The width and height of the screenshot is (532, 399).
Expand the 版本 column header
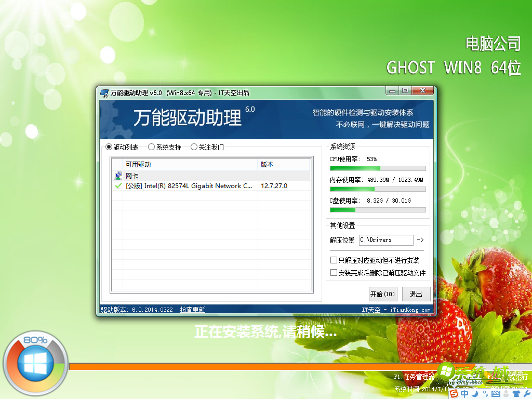268,164
